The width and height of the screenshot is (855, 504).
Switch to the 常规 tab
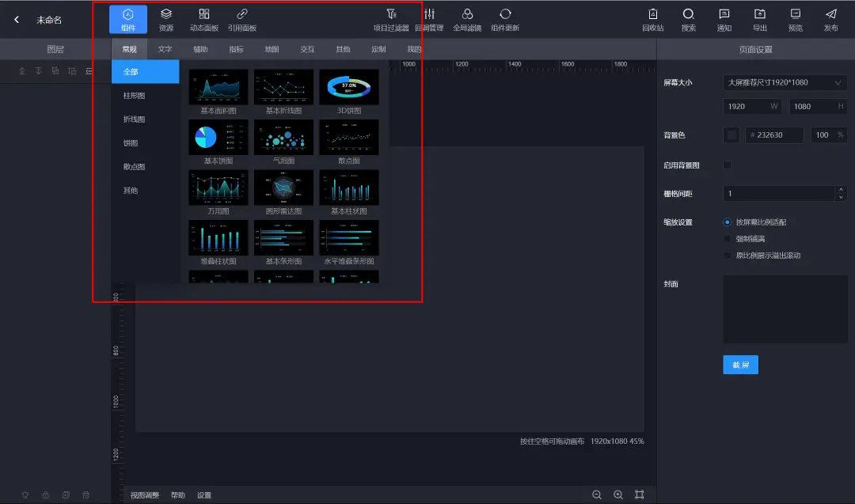tap(130, 49)
